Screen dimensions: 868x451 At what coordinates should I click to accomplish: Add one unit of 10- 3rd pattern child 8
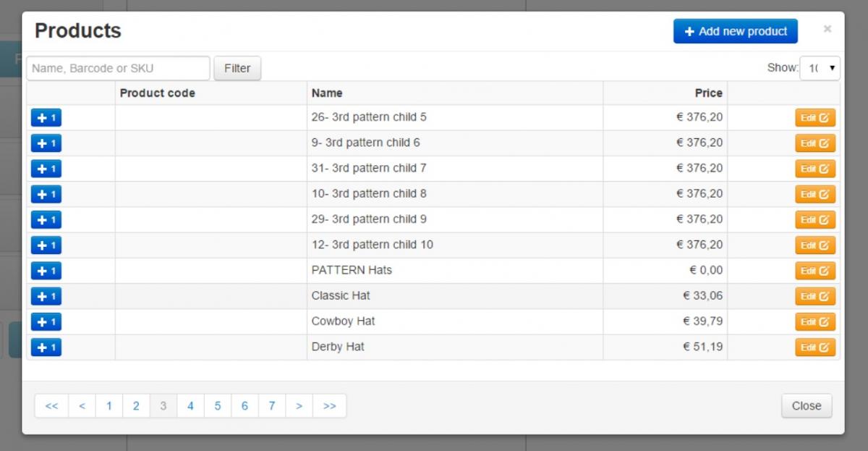[46, 194]
